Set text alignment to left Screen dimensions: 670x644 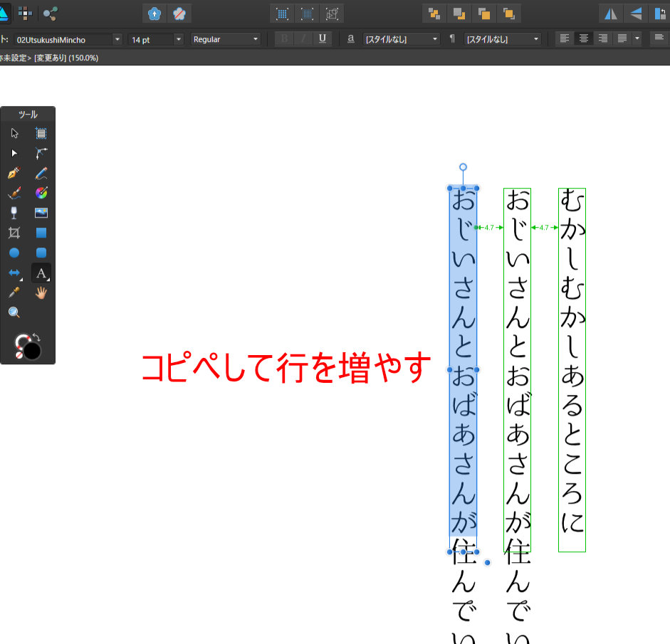pos(565,39)
